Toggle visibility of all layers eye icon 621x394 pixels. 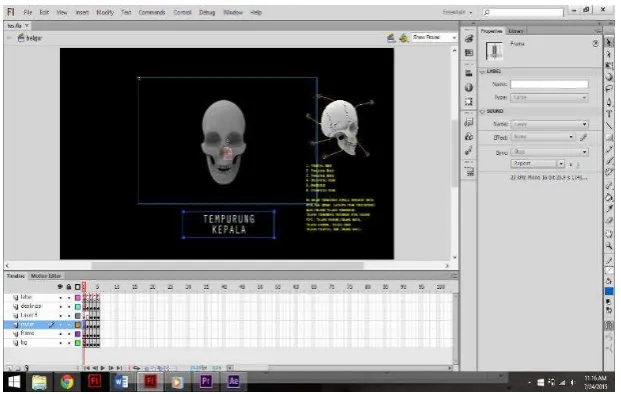click(60, 287)
